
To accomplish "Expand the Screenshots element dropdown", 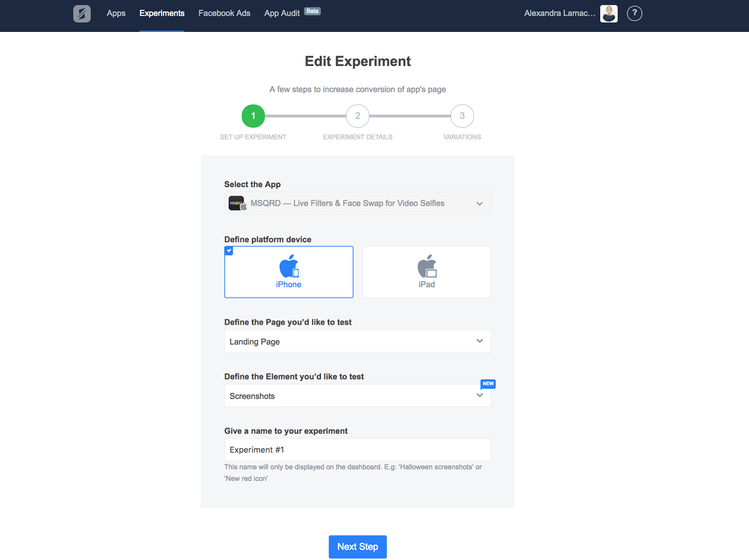I will tap(358, 395).
